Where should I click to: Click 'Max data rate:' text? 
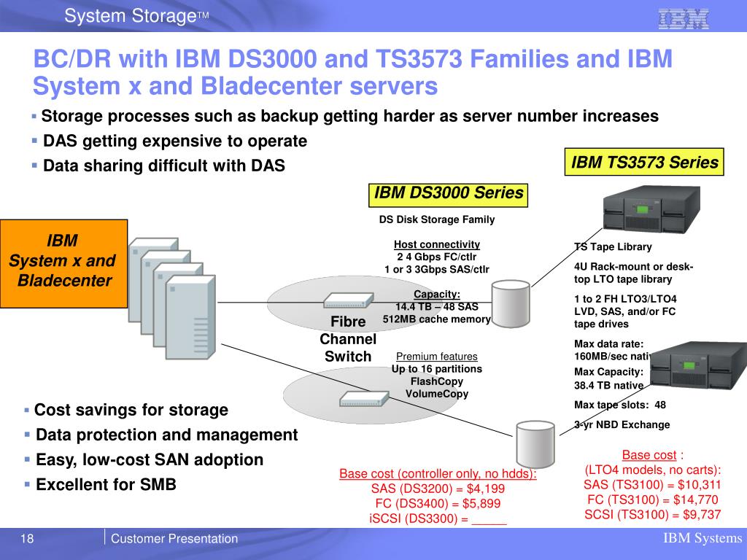609,344
